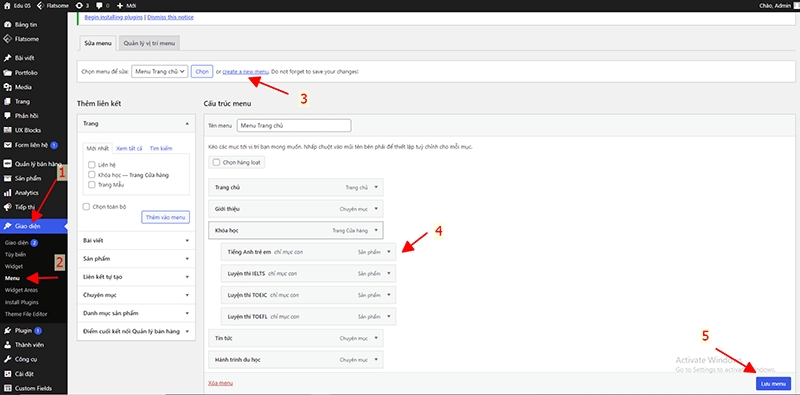Open Theme File Editor submenu item
This screenshot has height=395, width=800.
tap(26, 314)
